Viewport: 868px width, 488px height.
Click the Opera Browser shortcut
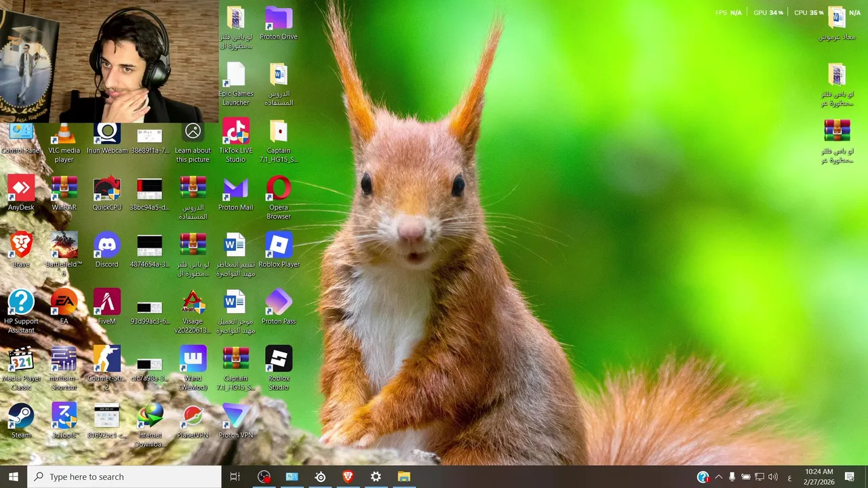279,198
